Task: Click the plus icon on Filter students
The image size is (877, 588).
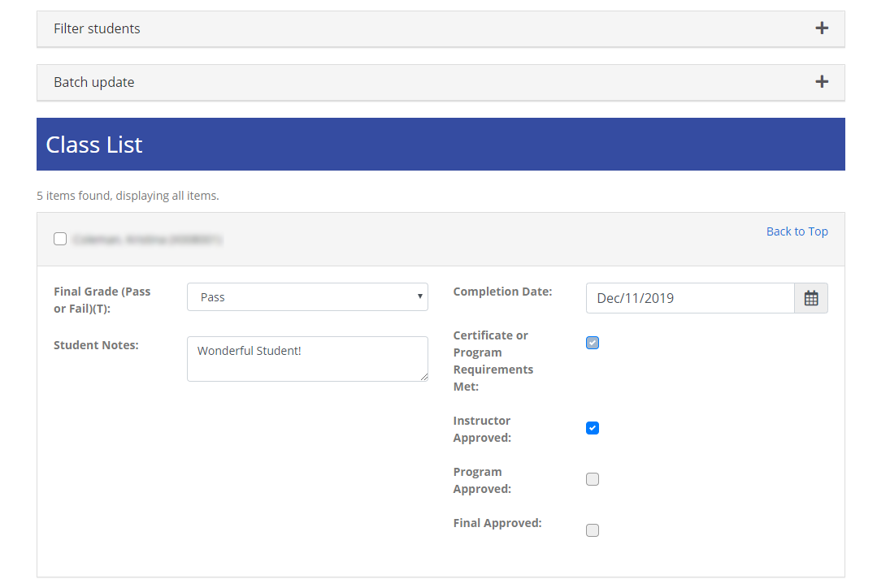Action: [x=822, y=28]
